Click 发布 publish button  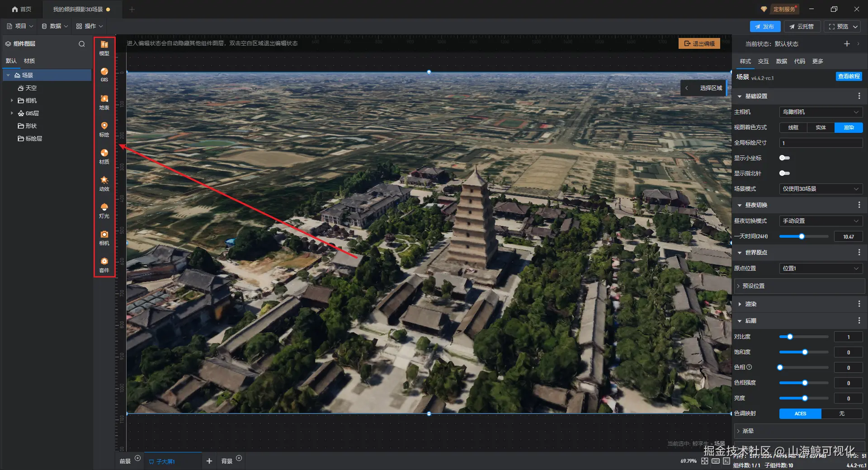point(765,27)
